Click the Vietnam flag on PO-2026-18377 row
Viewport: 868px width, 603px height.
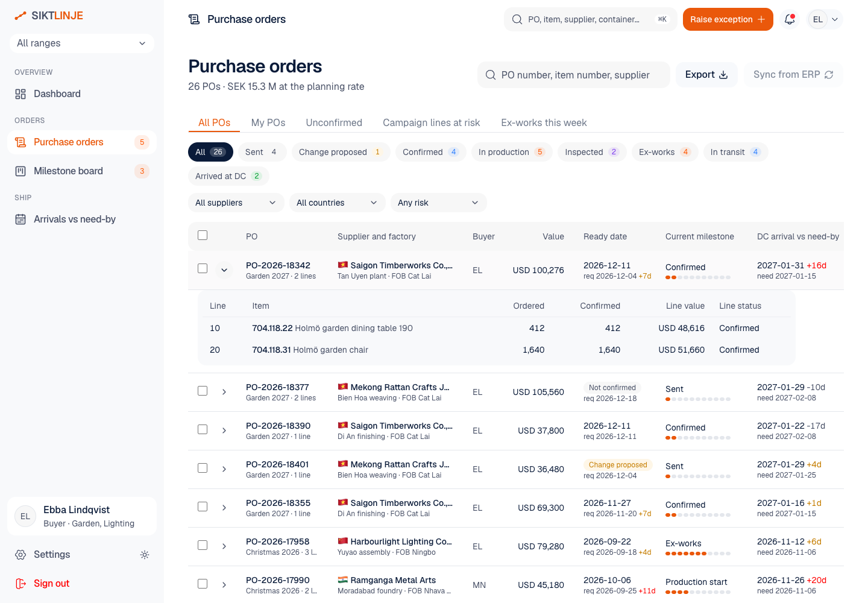(343, 387)
